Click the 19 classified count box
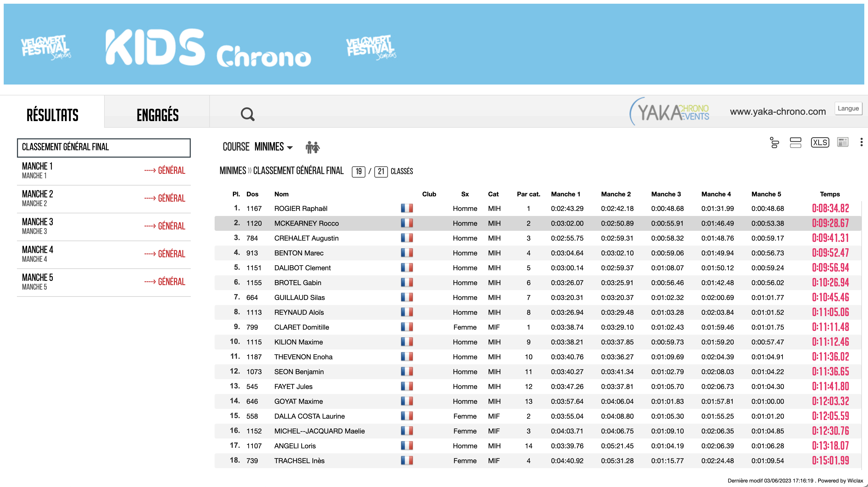868x487 pixels. 358,171
